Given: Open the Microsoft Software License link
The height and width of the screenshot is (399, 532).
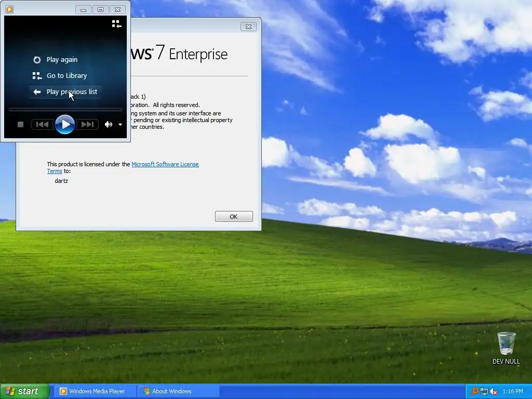Looking at the screenshot, I should (x=165, y=164).
